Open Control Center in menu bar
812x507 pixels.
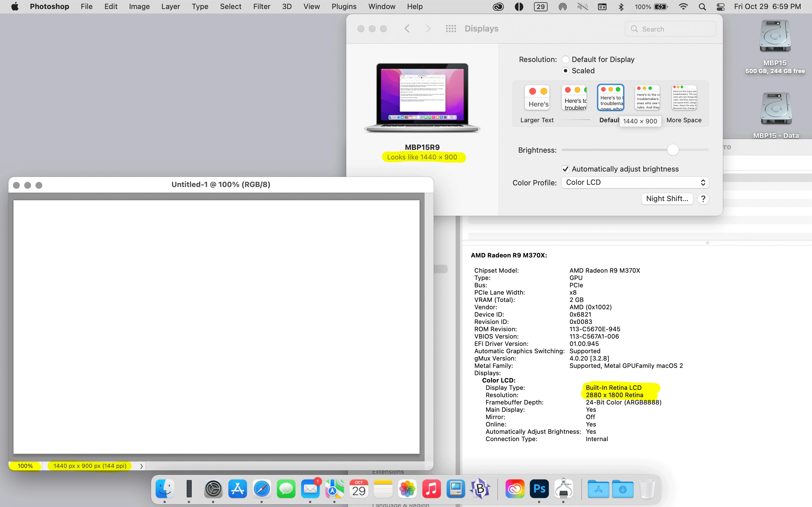click(720, 7)
